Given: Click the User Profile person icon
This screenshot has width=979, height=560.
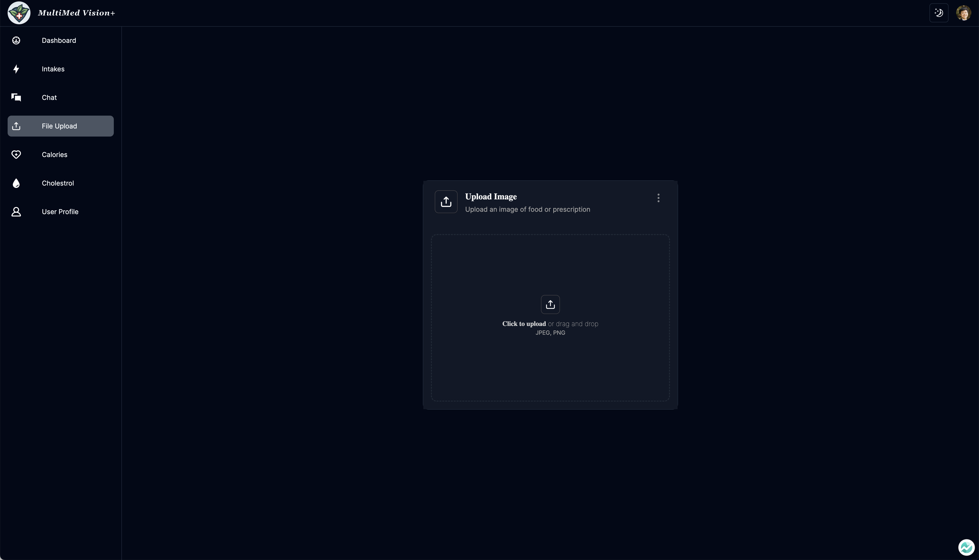Looking at the screenshot, I should coord(16,211).
